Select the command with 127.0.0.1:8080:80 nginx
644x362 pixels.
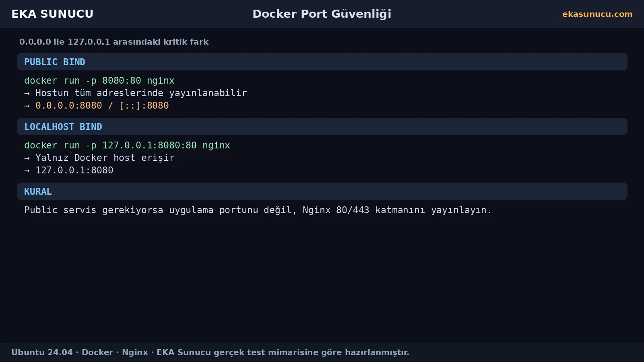coord(127,146)
